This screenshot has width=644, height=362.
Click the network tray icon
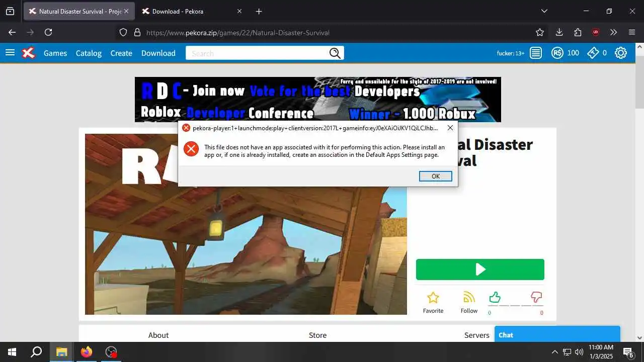click(x=567, y=352)
